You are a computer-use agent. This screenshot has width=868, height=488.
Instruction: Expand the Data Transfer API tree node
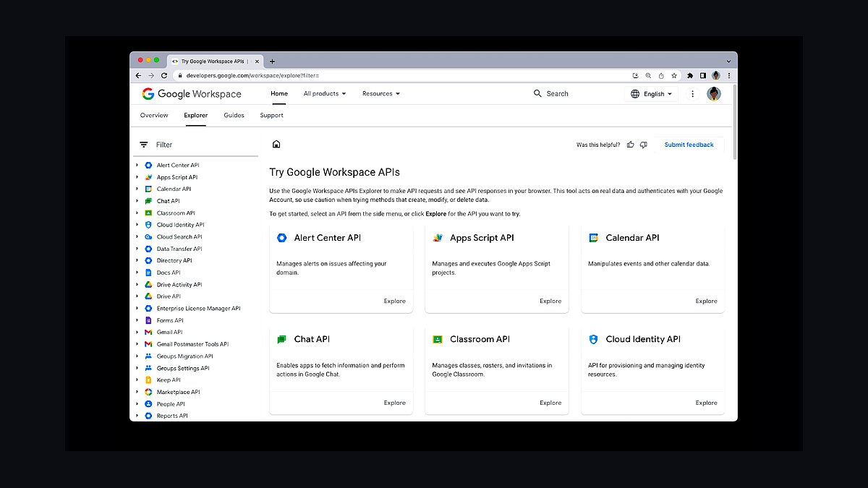[137, 249]
